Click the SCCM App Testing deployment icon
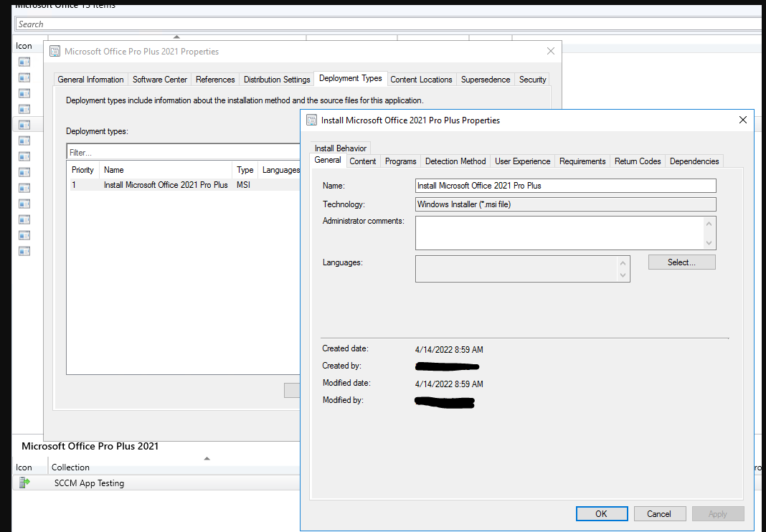 pos(22,483)
